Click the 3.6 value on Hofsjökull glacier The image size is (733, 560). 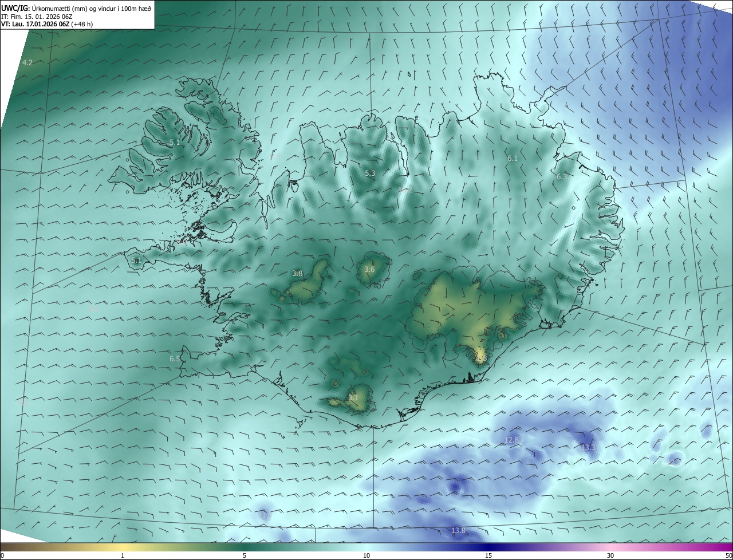[369, 269]
